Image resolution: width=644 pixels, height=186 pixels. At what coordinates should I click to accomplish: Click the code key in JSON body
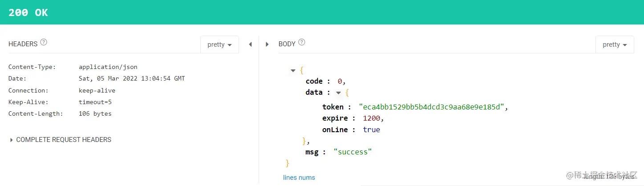click(x=314, y=81)
